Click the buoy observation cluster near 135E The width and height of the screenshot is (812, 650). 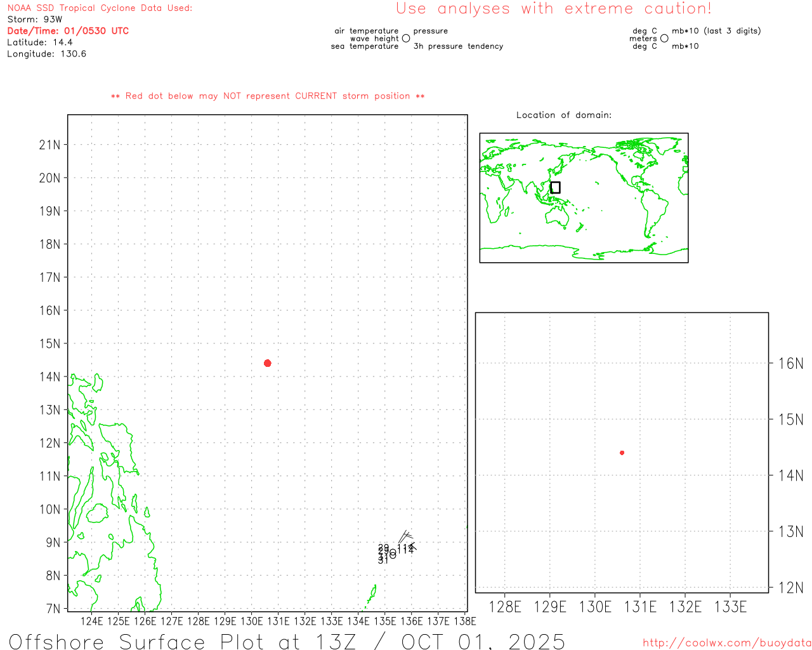[x=388, y=553]
